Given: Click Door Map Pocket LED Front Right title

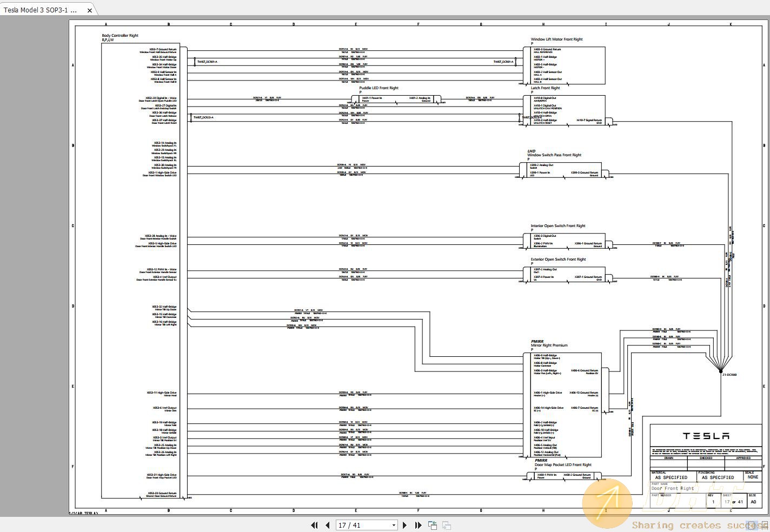Looking at the screenshot, I should click(563, 465).
